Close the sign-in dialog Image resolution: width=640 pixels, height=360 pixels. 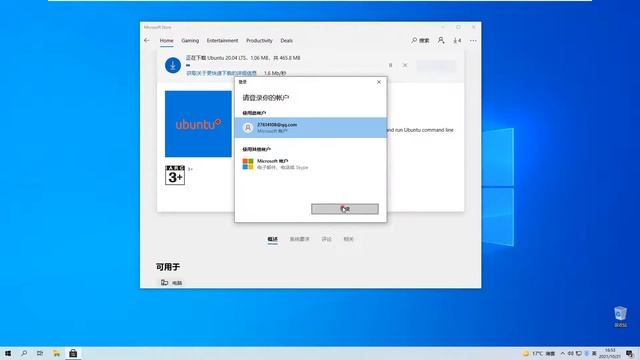[x=379, y=82]
